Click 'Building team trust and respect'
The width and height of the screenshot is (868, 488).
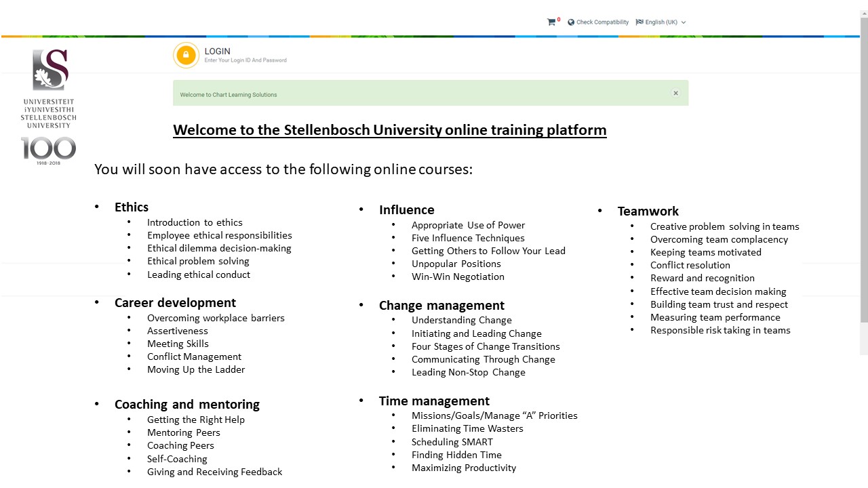click(x=719, y=304)
